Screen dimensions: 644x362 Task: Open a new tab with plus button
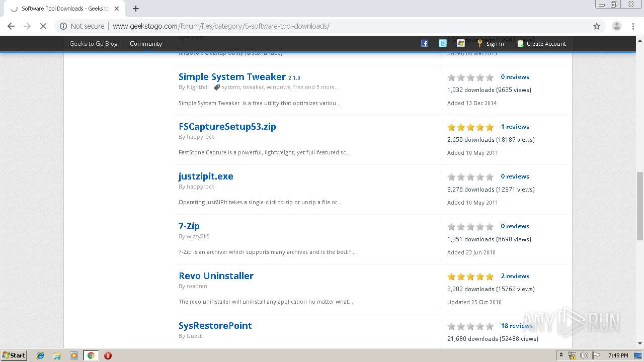pyautogui.click(x=136, y=9)
